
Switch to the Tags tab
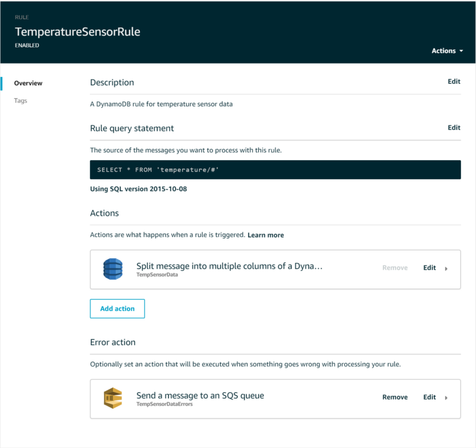coord(21,101)
